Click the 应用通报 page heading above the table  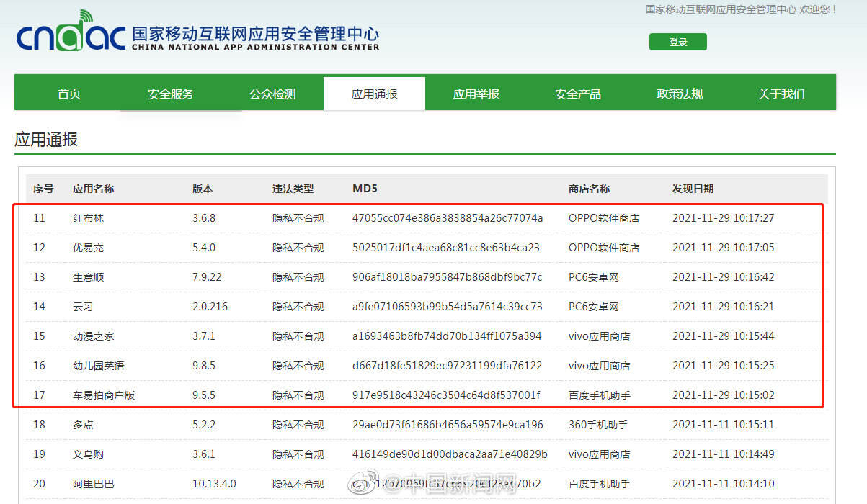(46, 140)
